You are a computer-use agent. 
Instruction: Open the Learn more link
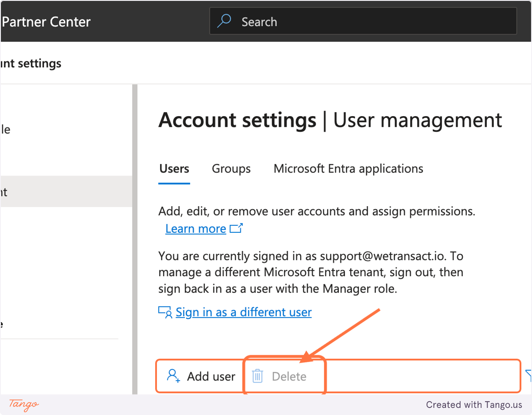[196, 229]
